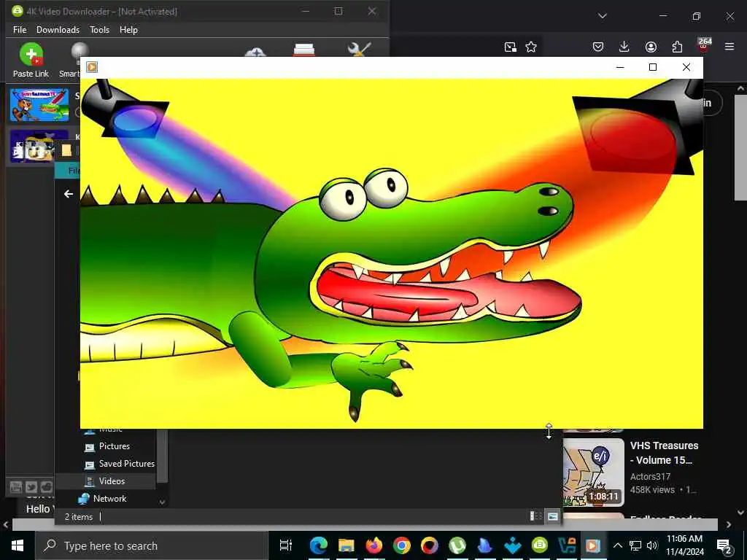Screen dimensions: 747x560
Task: Click Paste Link in 4K Video Downloader
Action: click(x=31, y=61)
